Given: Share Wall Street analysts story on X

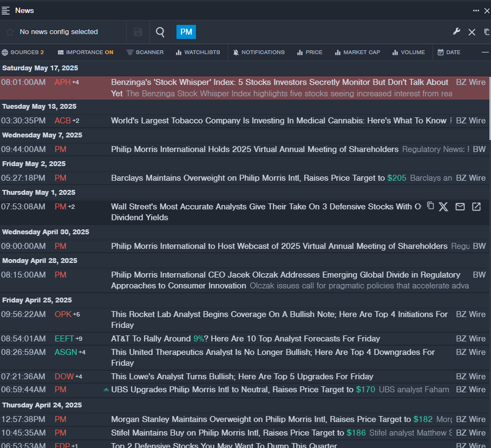Looking at the screenshot, I should tap(443, 207).
